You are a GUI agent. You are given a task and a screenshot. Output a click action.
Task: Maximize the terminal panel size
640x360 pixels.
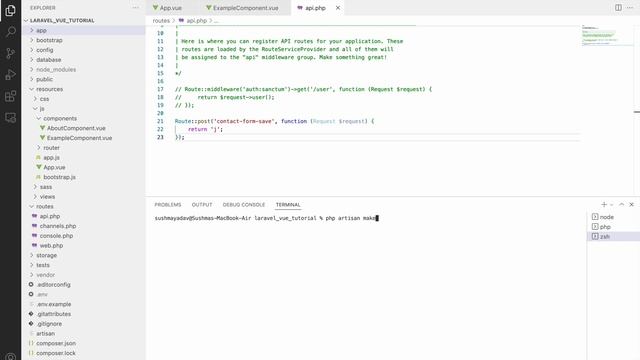(x=622, y=204)
